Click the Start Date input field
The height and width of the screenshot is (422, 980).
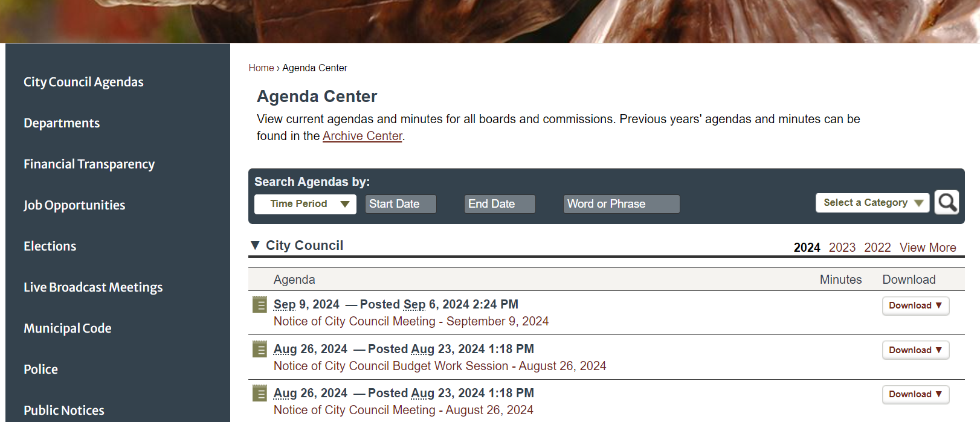click(400, 203)
